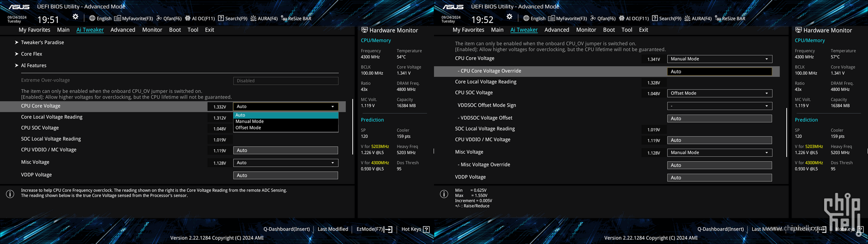Select Core Local Voltage Reading row, right screen
Viewport: 868px width, 244px height.
tap(607, 82)
